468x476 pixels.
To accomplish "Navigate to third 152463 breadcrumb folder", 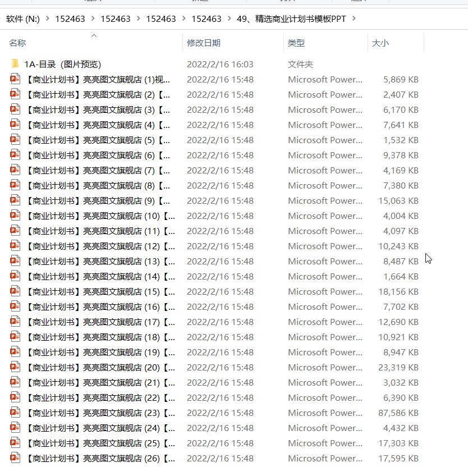I will click(161, 19).
